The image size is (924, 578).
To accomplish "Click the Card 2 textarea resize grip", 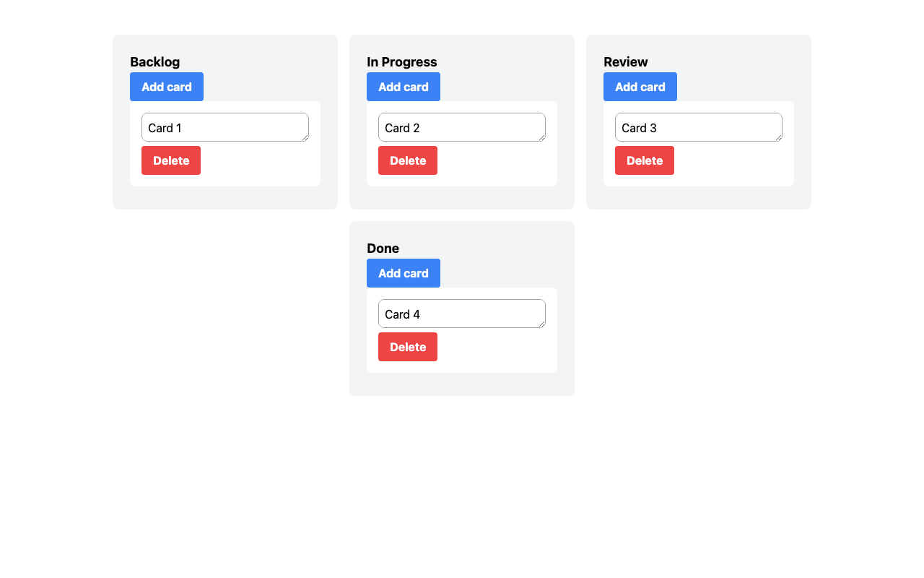I will click(541, 137).
